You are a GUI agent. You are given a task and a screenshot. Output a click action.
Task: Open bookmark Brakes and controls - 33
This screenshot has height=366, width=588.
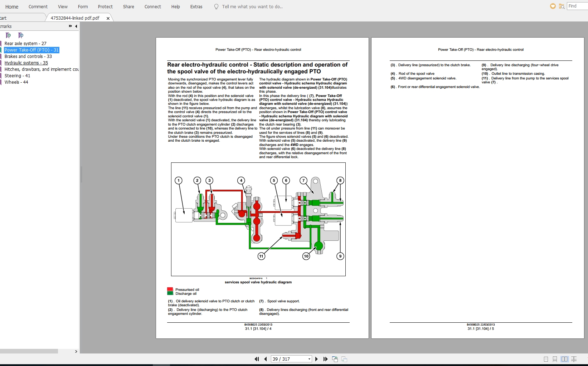28,56
